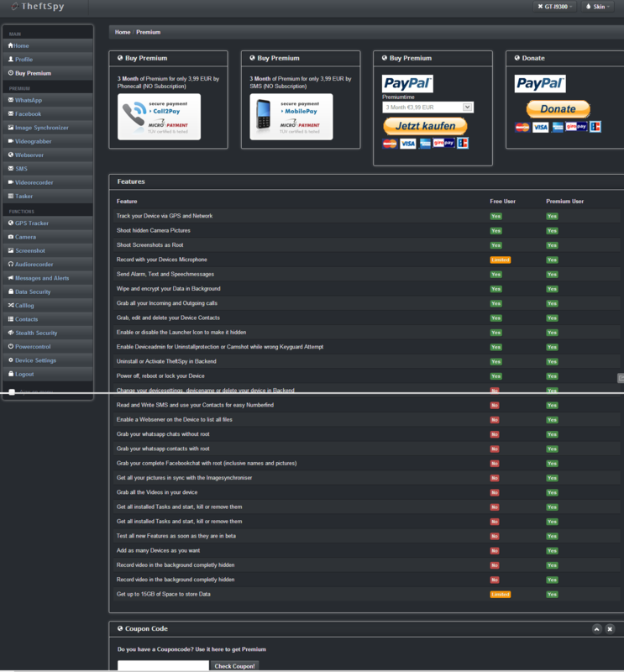The width and height of the screenshot is (624, 672).
Task: Click the Premium breadcrumb link
Action: pyautogui.click(x=149, y=32)
